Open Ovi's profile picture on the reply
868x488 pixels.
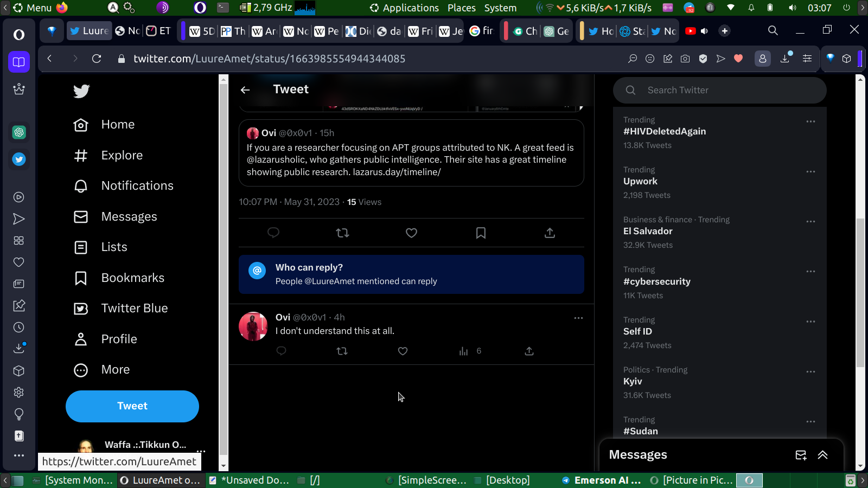[253, 326]
